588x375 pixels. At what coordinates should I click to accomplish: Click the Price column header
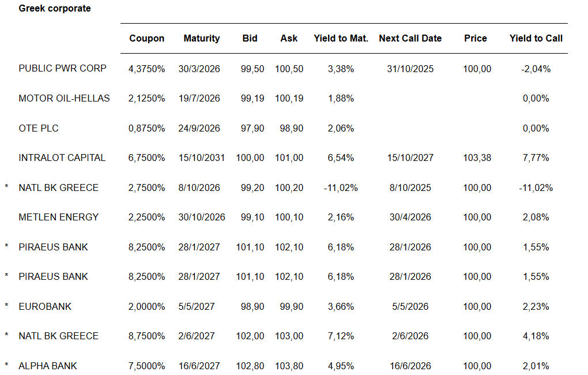click(475, 39)
